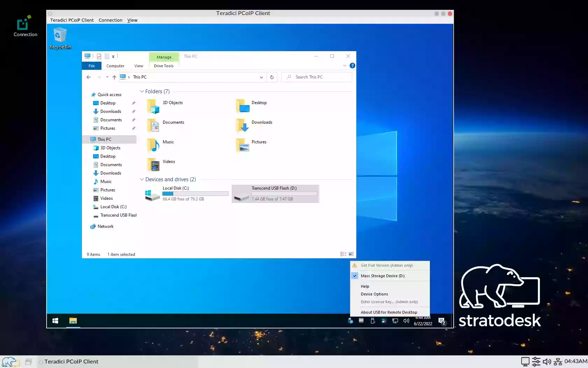The width and height of the screenshot is (588, 368).
Task: Collapse the Folders (7) group
Action: click(142, 91)
